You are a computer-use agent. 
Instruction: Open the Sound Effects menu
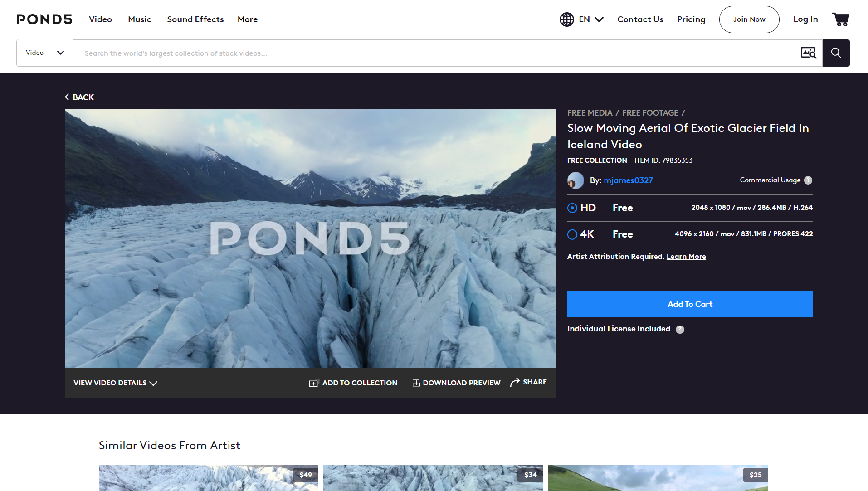point(195,19)
